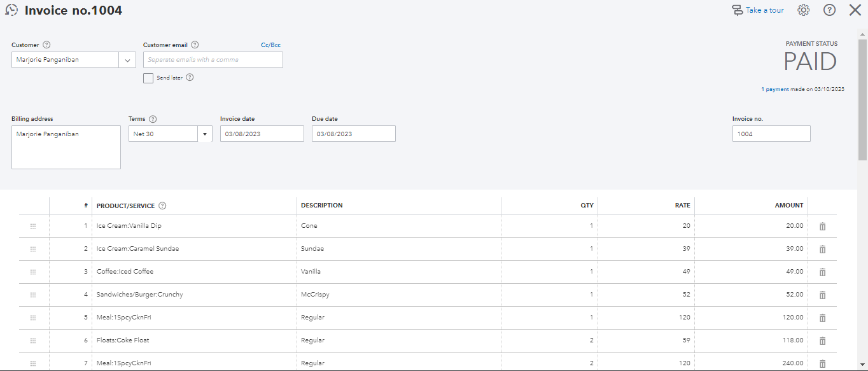
Task: Click the Invoice no. field
Action: 771,134
